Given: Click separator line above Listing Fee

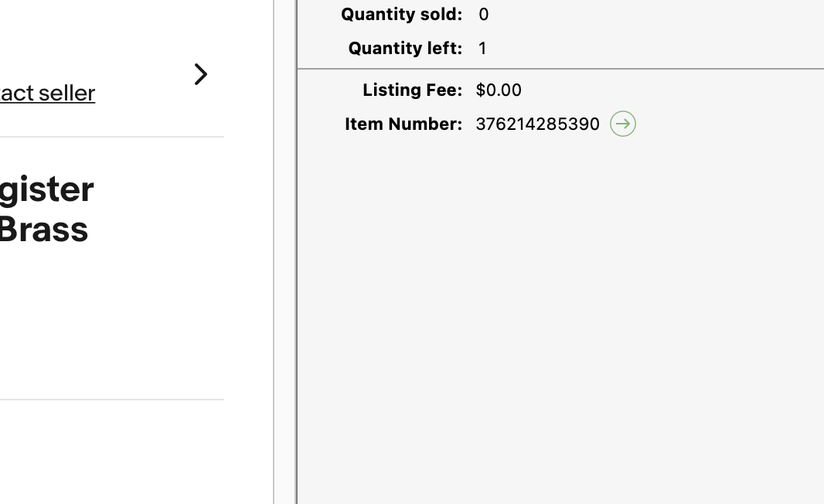Looking at the screenshot, I should (560, 68).
